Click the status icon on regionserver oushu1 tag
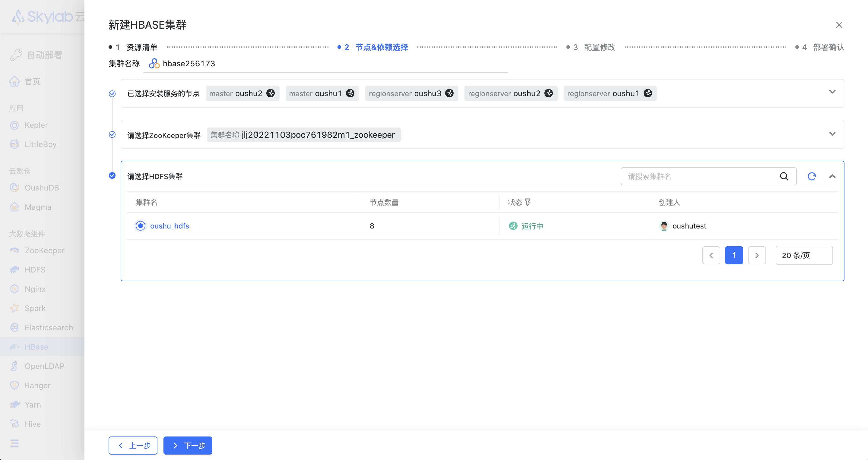868x460 pixels. point(648,93)
